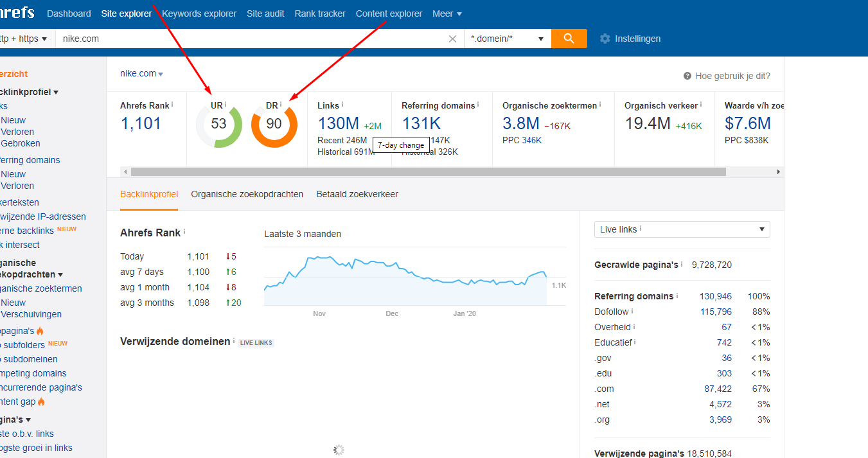Click the info icon beside the DR label
The width and height of the screenshot is (868, 458).
(x=281, y=105)
